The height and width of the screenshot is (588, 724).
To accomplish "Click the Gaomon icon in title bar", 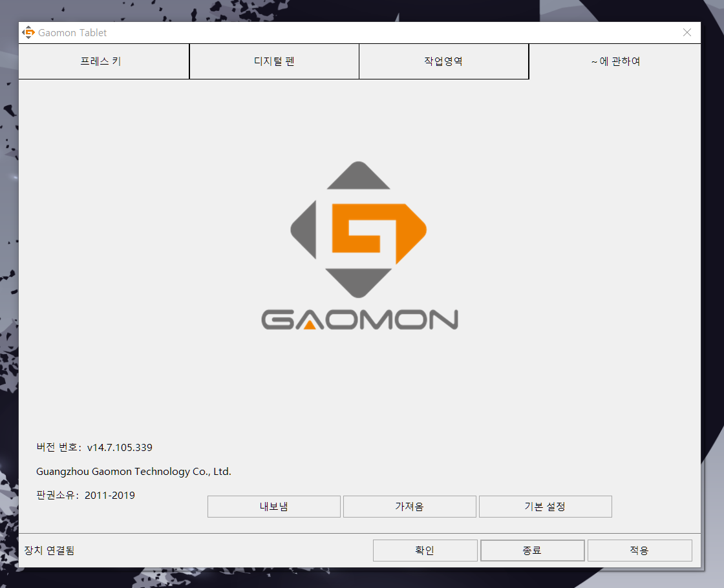I will (x=28, y=32).
